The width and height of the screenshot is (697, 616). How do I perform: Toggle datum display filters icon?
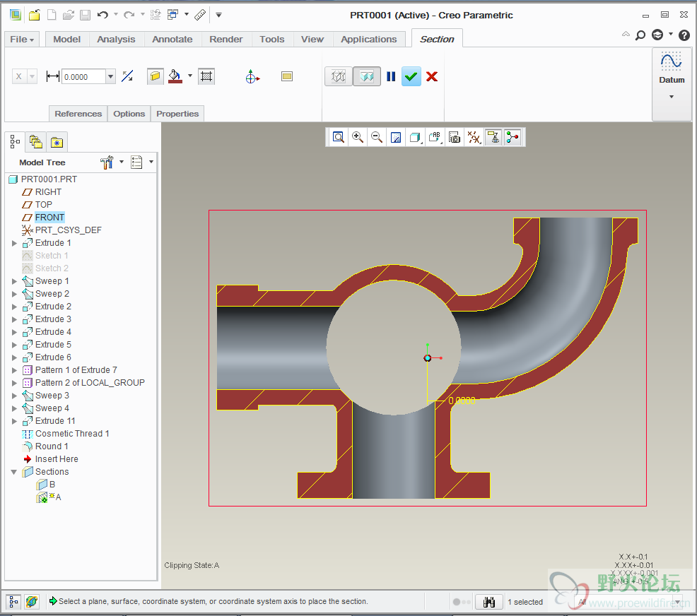[x=474, y=137]
